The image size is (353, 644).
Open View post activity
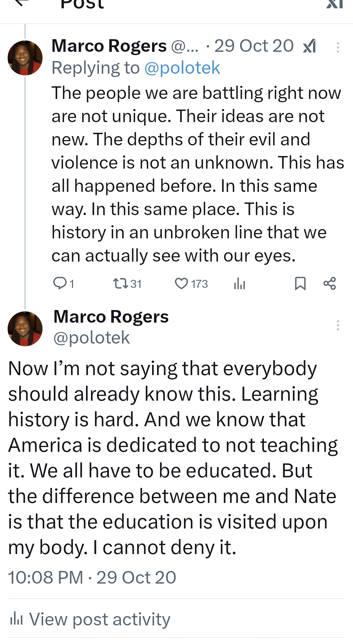100,619
